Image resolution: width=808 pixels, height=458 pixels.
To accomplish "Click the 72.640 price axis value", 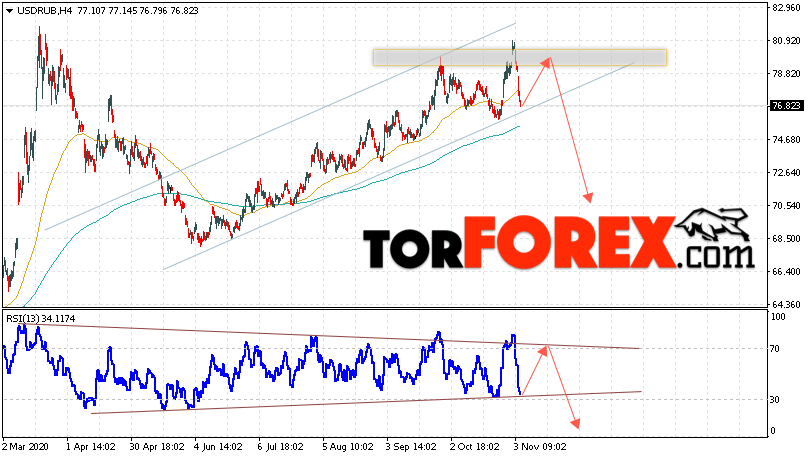I will [786, 173].
